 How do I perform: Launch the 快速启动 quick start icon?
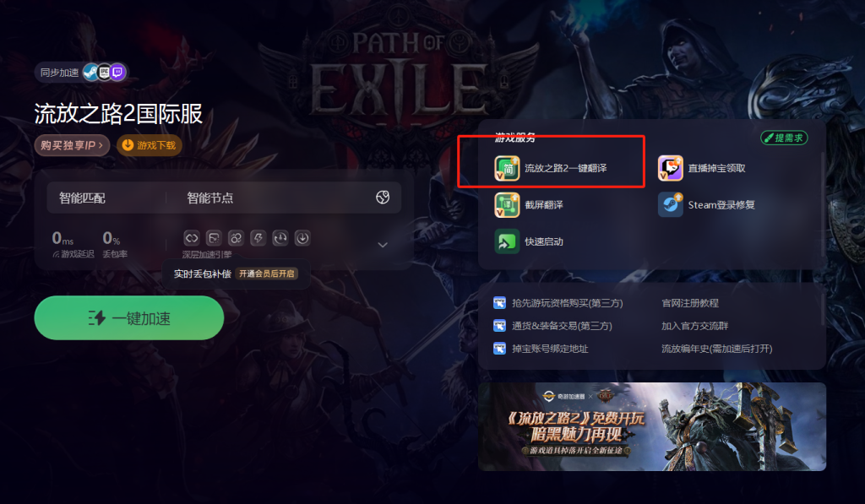pyautogui.click(x=507, y=241)
